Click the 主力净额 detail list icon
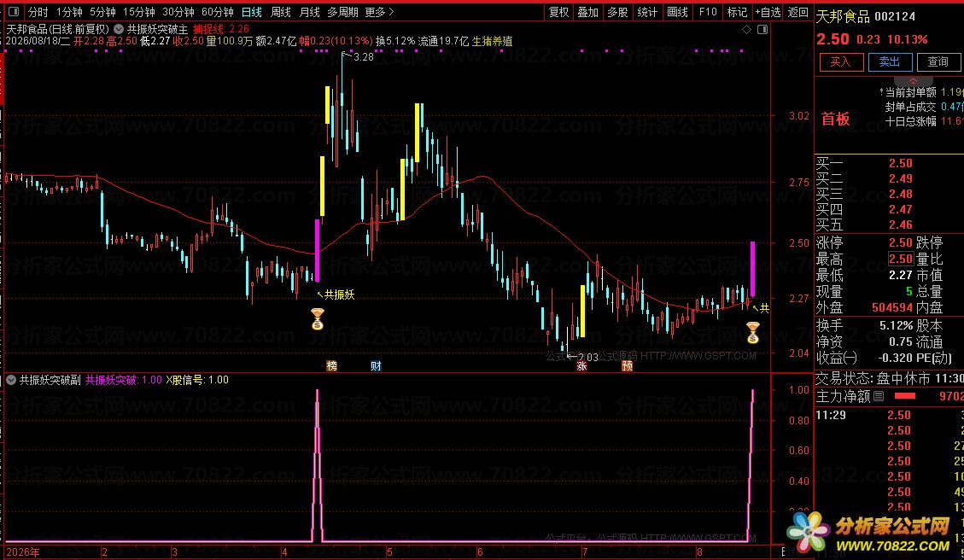 tap(879, 396)
